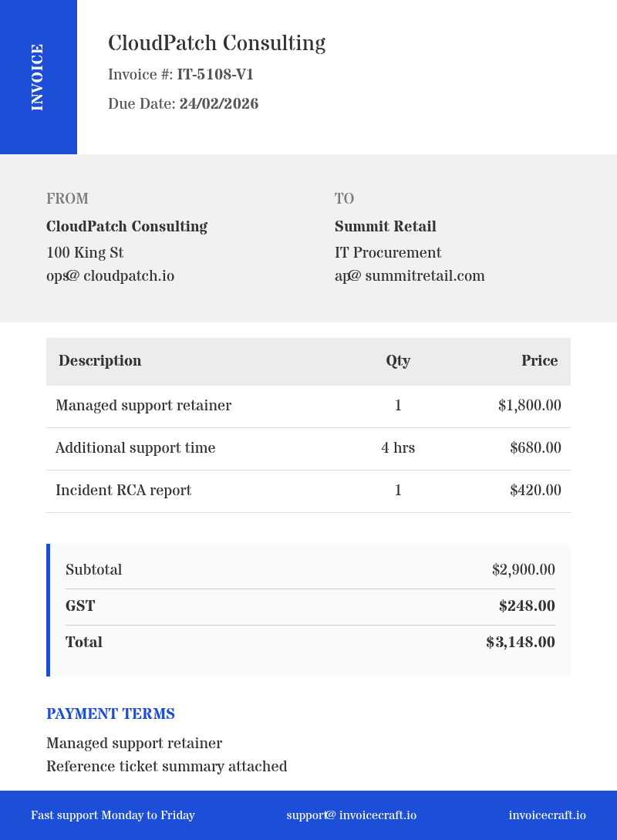Open the invoicecraft.io website link
The height and width of the screenshot is (840, 617).
coord(548,815)
